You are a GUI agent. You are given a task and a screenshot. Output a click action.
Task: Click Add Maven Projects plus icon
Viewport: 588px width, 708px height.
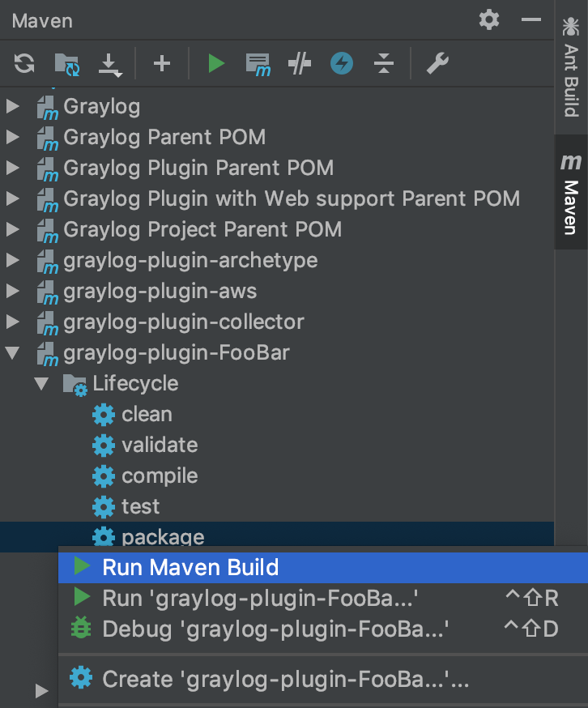162,63
